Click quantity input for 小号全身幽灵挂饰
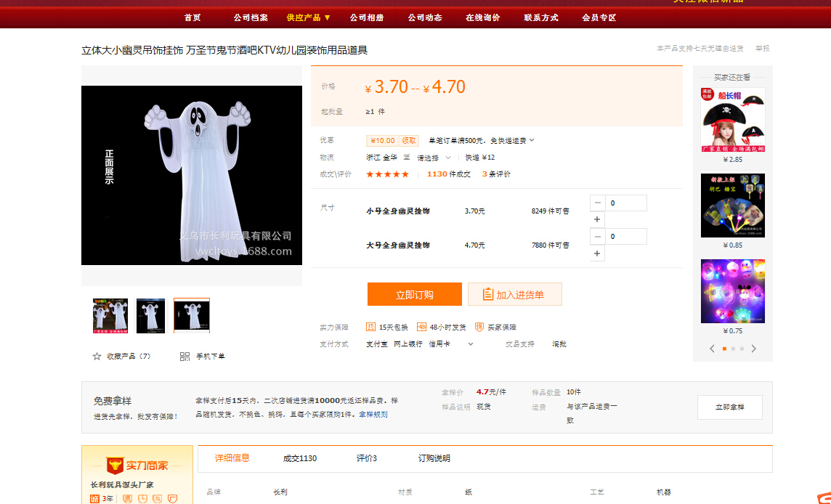Viewport: 831px width, 504px height. coord(625,203)
